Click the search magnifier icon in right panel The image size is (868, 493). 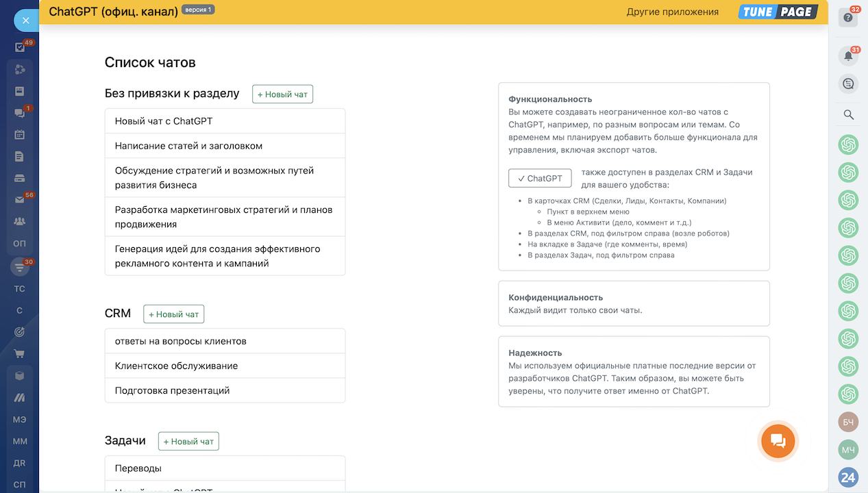coord(848,114)
